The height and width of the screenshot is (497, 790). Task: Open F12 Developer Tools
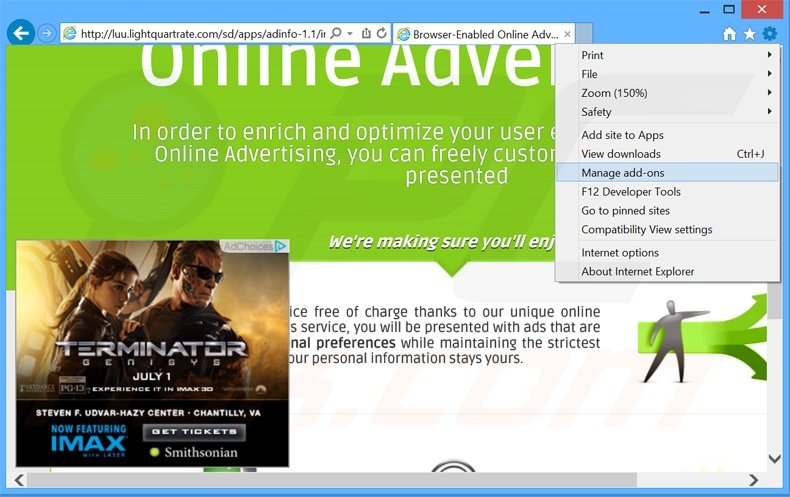[669, 192]
